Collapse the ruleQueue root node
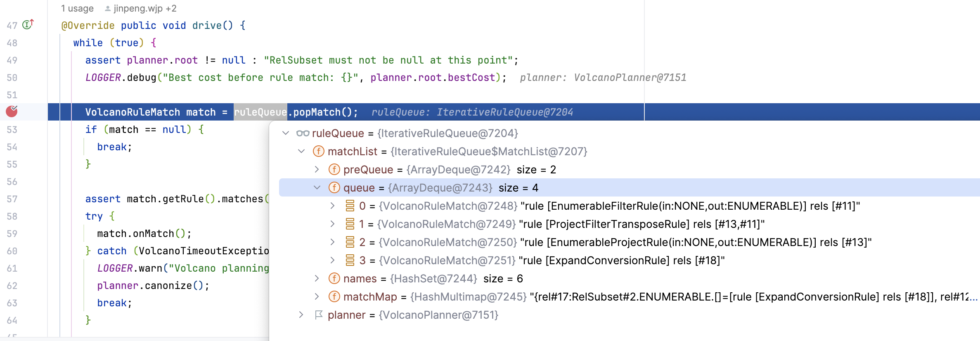This screenshot has width=980, height=341. coord(286,133)
